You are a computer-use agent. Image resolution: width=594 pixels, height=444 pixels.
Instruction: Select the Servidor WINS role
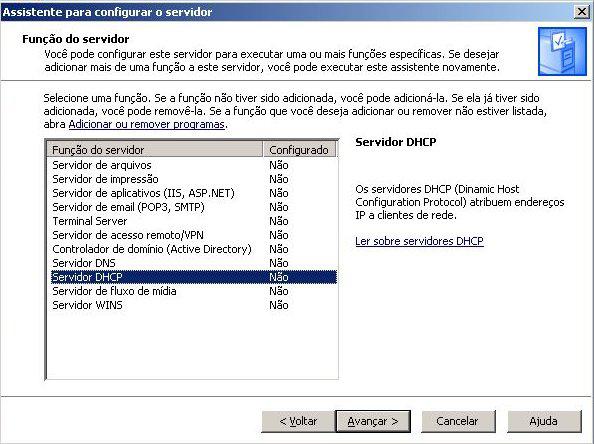pyautogui.click(x=193, y=305)
